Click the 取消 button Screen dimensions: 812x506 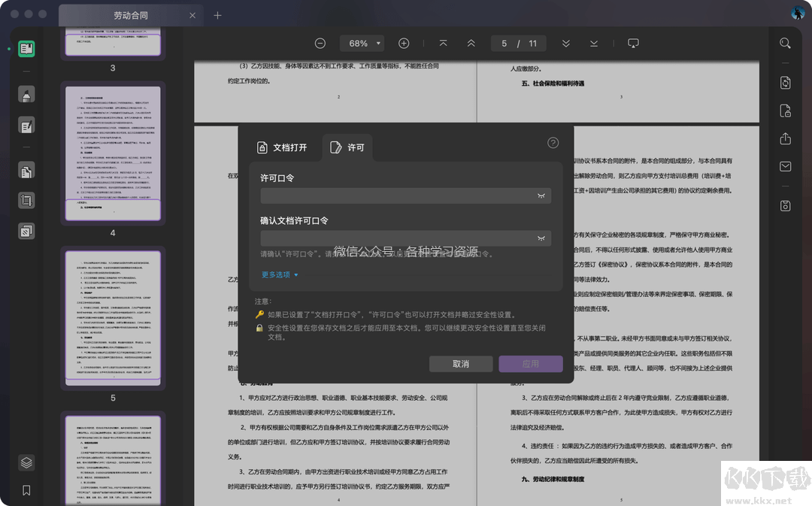tap(461, 363)
